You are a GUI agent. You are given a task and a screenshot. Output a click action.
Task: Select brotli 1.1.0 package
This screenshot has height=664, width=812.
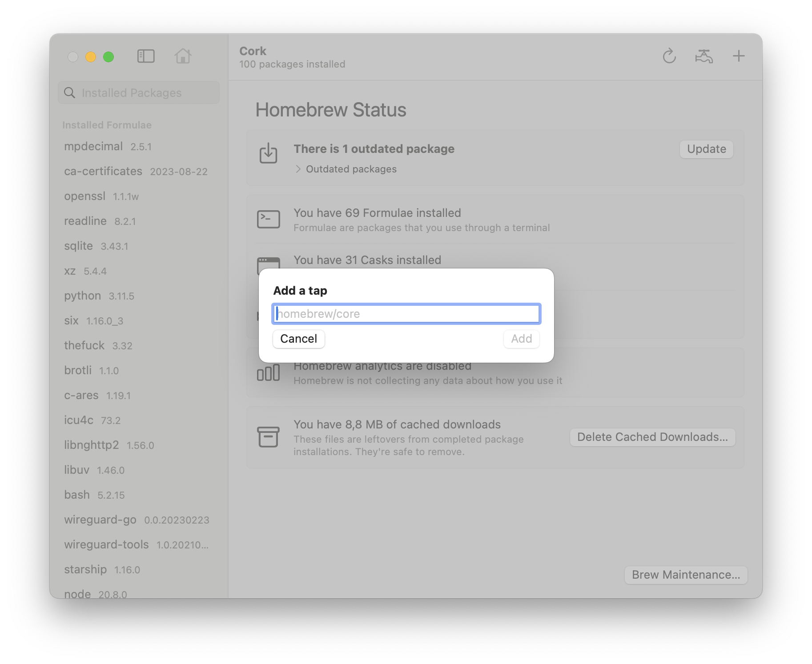(139, 370)
